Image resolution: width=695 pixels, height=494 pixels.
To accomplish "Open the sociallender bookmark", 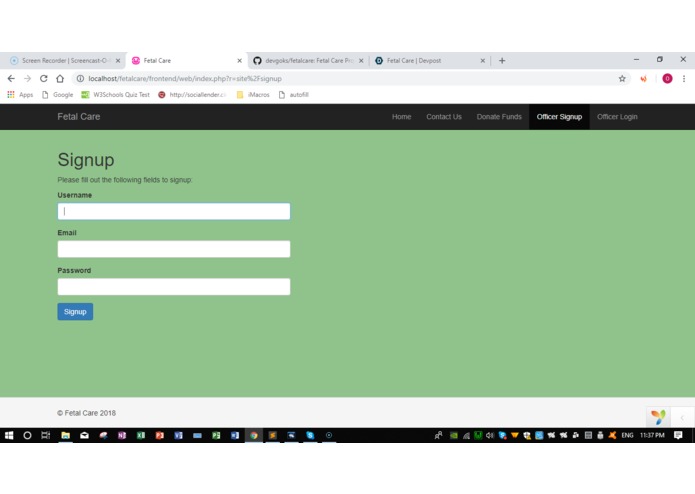I will [x=192, y=95].
